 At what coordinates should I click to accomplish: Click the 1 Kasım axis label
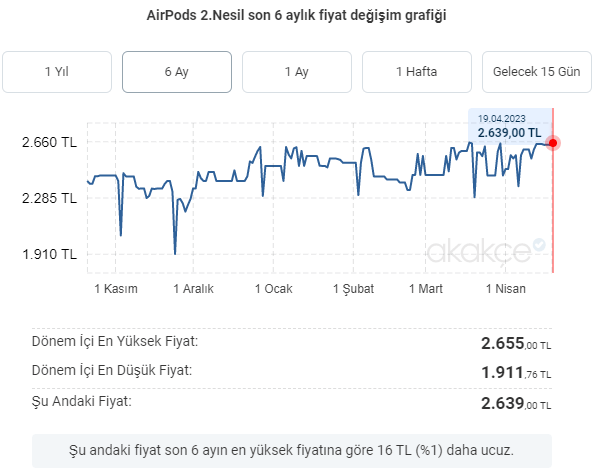116,289
